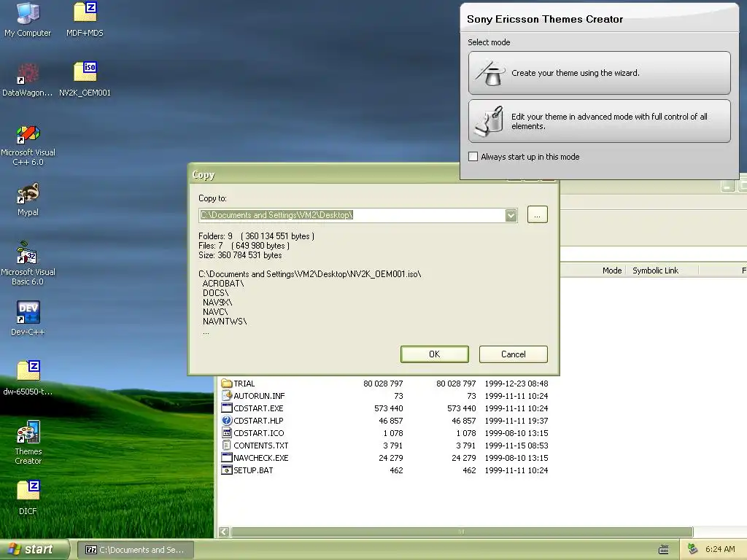747x560 pixels.
Task: Click SETUP.BAT date 1999-11-11 10:24
Action: [516, 470]
